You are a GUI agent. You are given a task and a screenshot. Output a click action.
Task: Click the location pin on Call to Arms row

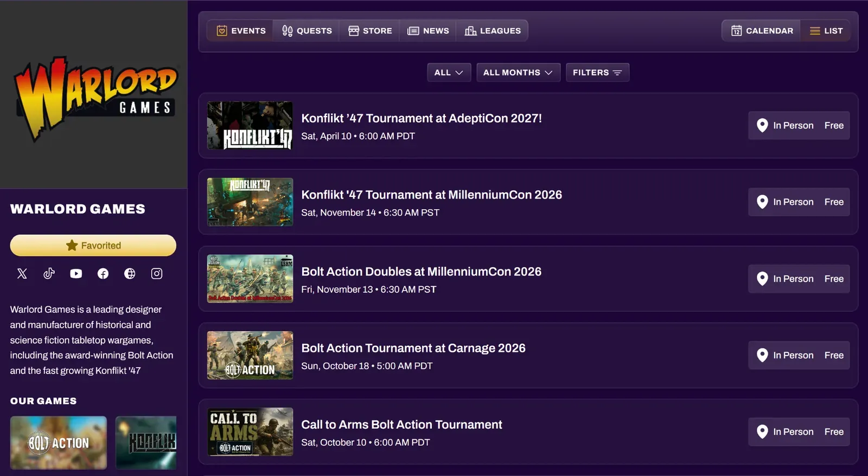[762, 432]
